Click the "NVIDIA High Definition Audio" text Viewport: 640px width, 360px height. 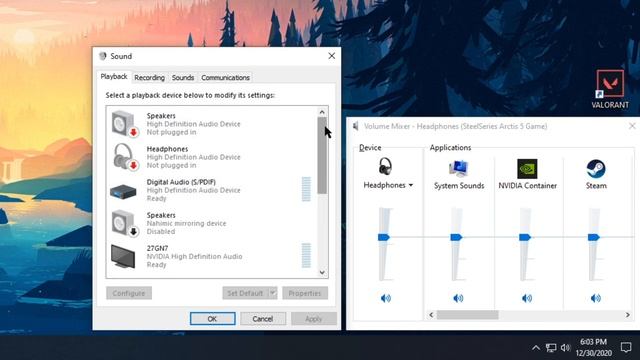pyautogui.click(x=194, y=256)
